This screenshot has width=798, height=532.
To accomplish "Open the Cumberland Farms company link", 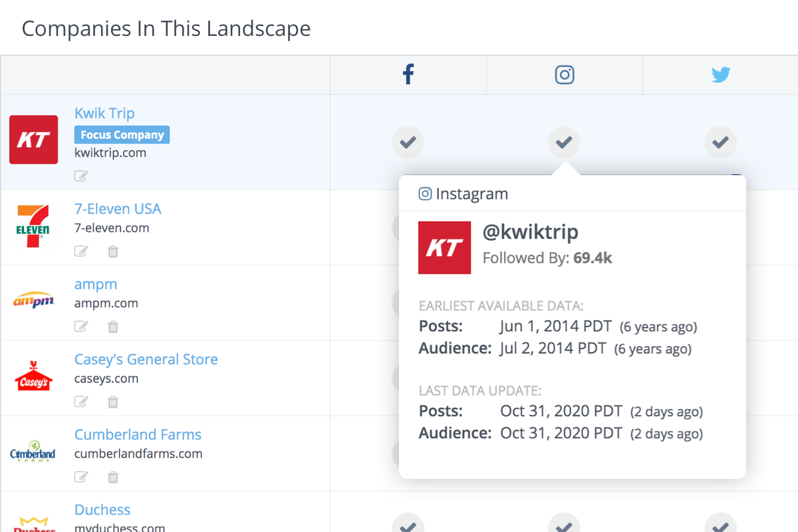I will click(x=138, y=434).
